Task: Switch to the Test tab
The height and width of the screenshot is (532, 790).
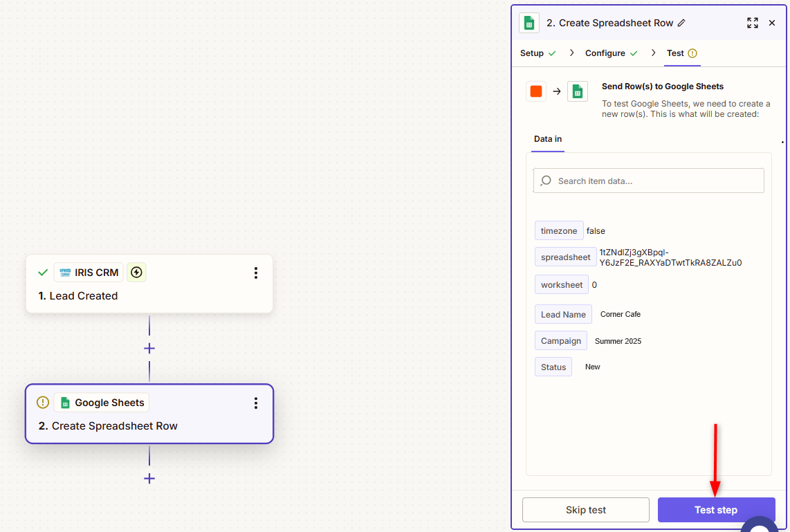Action: (681, 53)
